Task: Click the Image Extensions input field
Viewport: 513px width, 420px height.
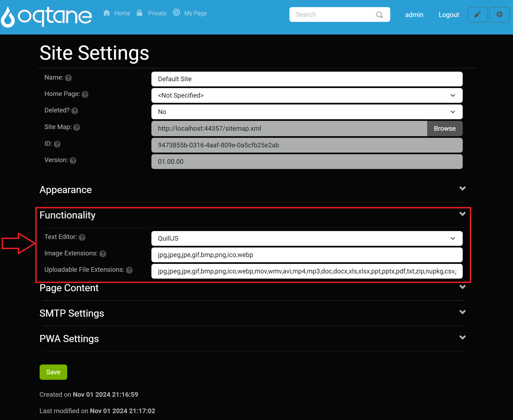Action: [x=307, y=255]
